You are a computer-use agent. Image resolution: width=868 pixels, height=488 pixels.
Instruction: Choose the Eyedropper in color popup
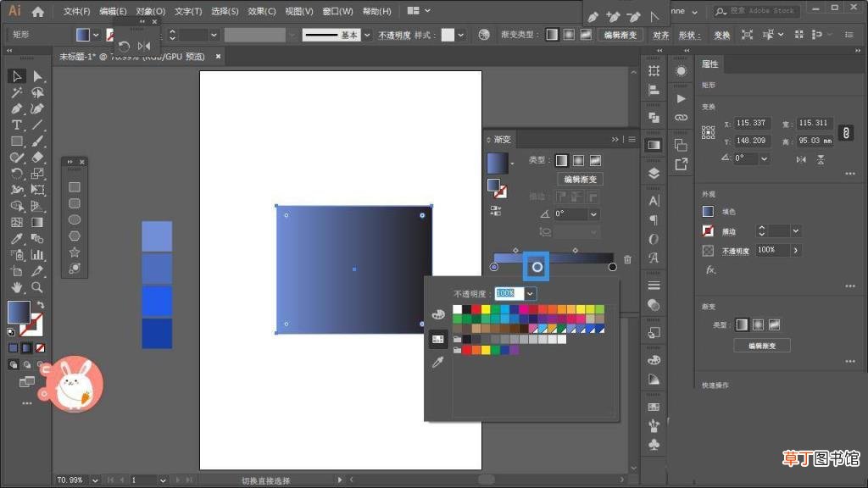coord(438,363)
